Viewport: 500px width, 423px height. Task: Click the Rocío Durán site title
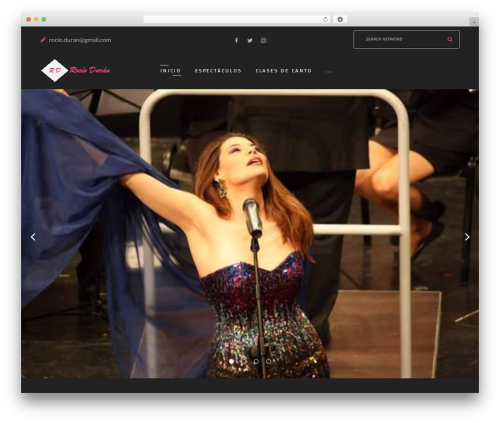point(90,70)
